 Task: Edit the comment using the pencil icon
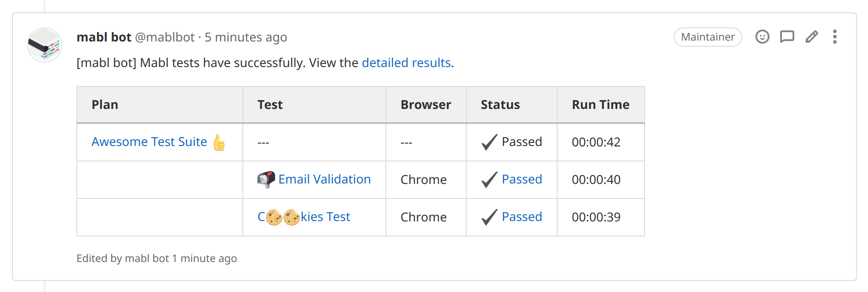(x=811, y=37)
